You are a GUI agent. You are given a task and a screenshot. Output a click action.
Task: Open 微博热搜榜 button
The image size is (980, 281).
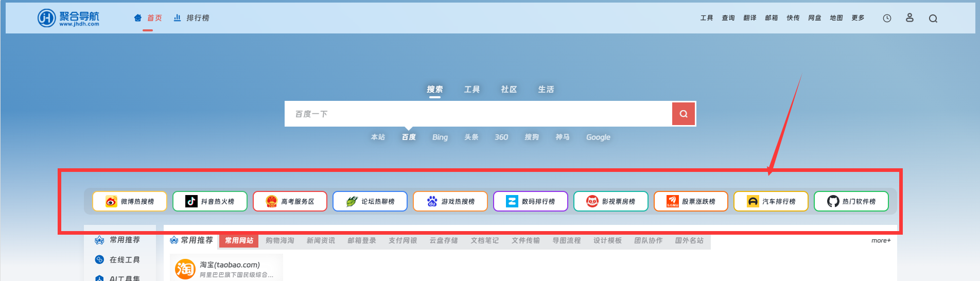130,201
